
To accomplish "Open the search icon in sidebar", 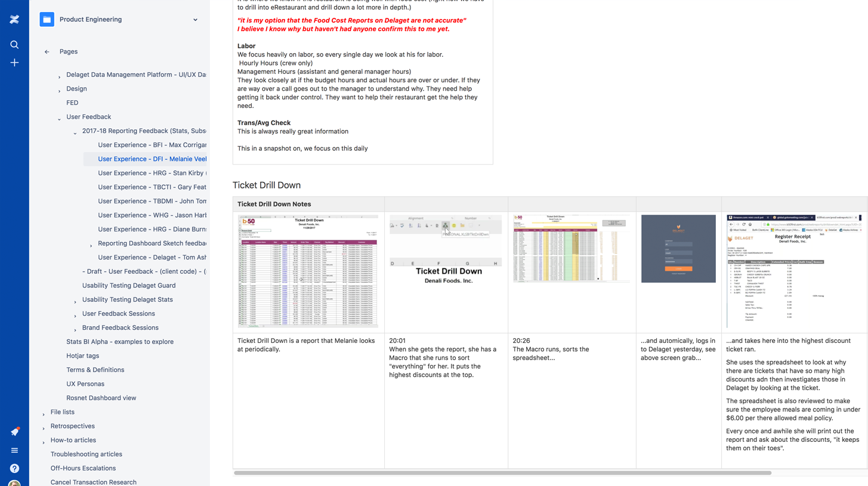I will (x=14, y=45).
